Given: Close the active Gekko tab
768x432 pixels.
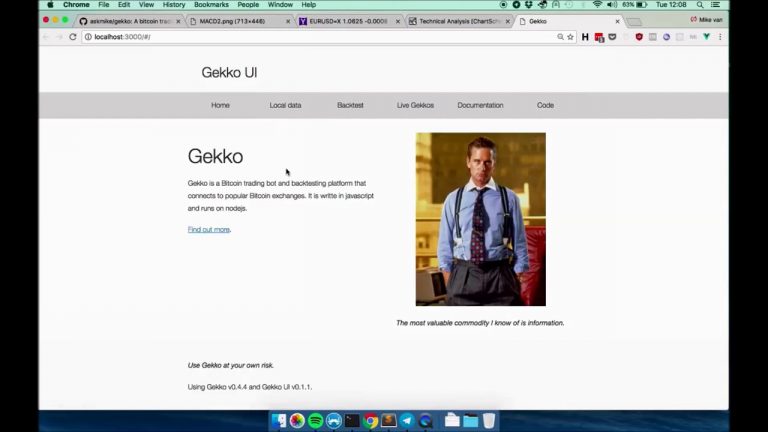Looking at the screenshot, I should pos(617,22).
